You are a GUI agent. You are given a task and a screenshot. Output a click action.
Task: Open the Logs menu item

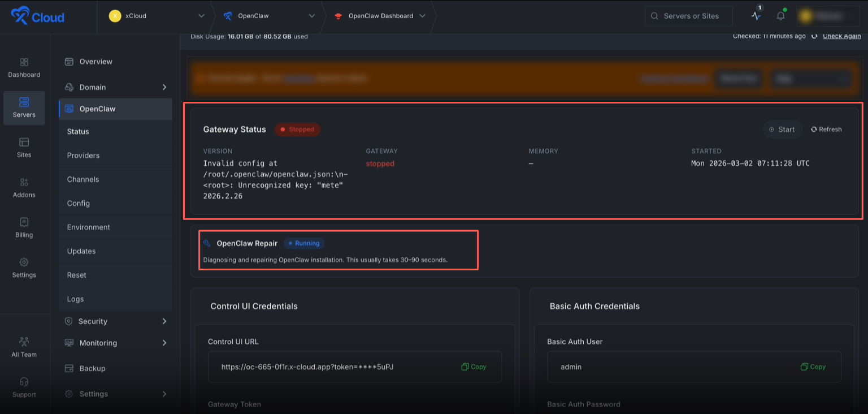[x=75, y=299]
